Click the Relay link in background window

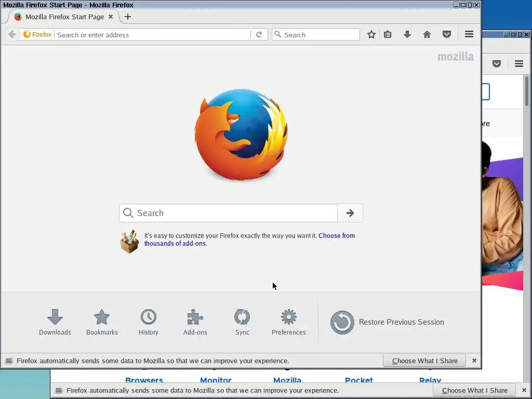[430, 380]
